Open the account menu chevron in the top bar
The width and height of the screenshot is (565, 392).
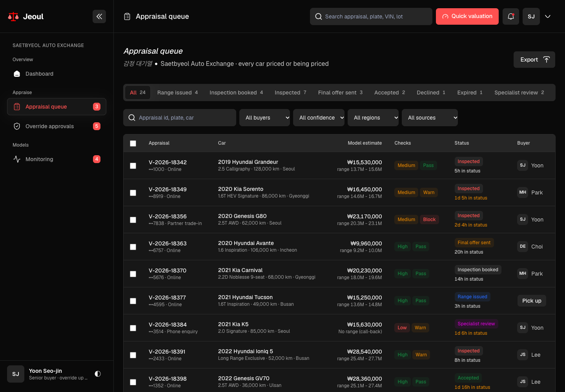click(548, 16)
